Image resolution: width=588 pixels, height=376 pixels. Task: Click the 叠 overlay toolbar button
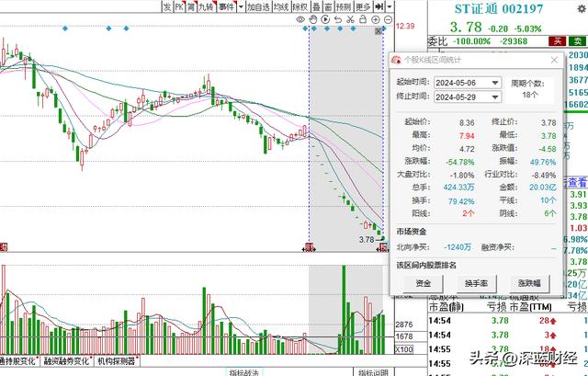pyautogui.click(x=316, y=6)
